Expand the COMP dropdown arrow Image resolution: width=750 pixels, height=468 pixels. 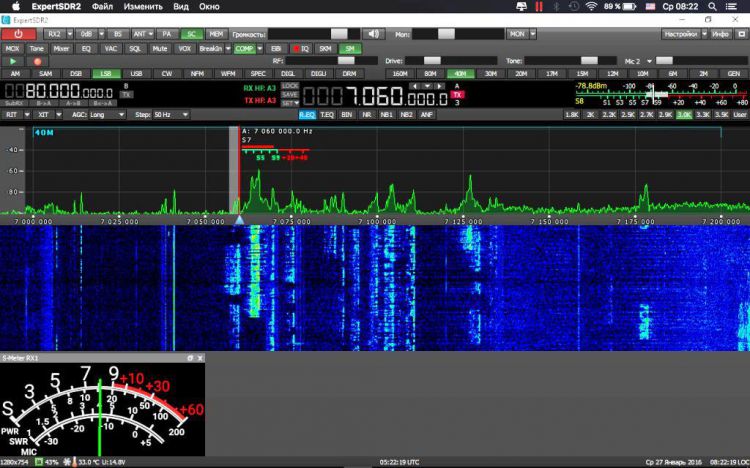(260, 48)
